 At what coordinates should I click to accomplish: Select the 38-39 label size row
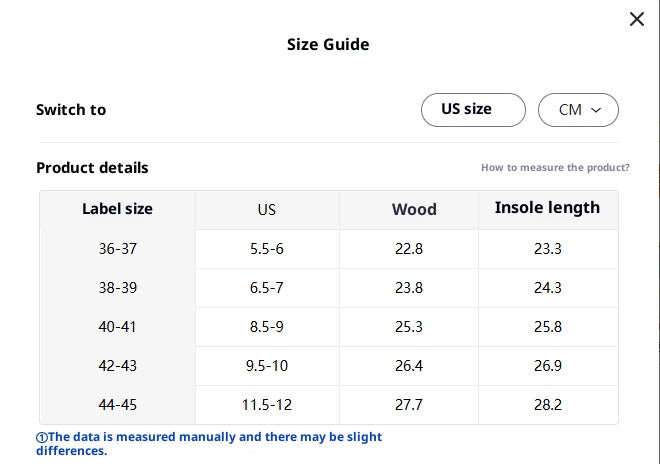tap(117, 288)
